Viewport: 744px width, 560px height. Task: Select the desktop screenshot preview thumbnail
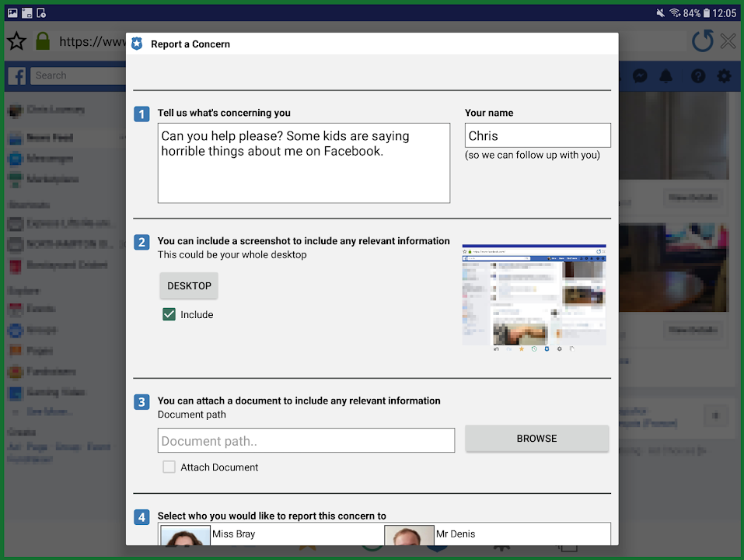[534, 297]
